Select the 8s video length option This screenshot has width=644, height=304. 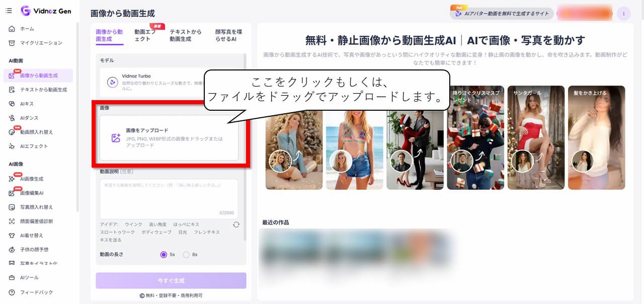[x=186, y=255]
